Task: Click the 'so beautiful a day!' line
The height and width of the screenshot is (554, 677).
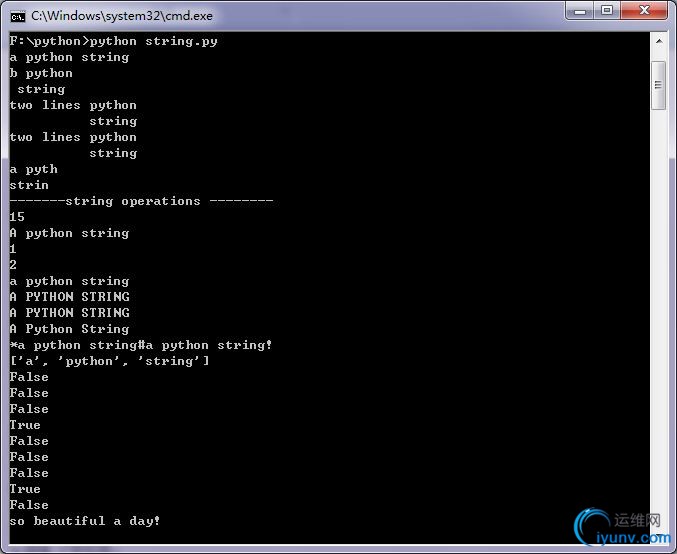Action: (x=85, y=521)
